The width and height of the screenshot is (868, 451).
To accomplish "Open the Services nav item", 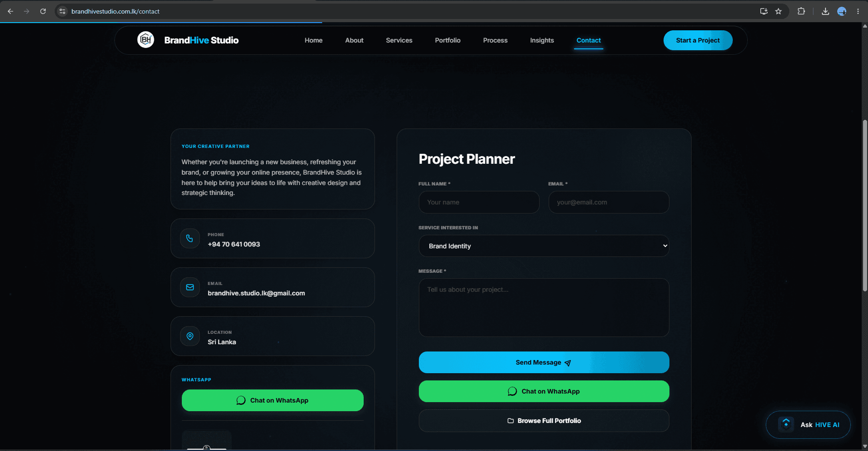I will click(399, 40).
